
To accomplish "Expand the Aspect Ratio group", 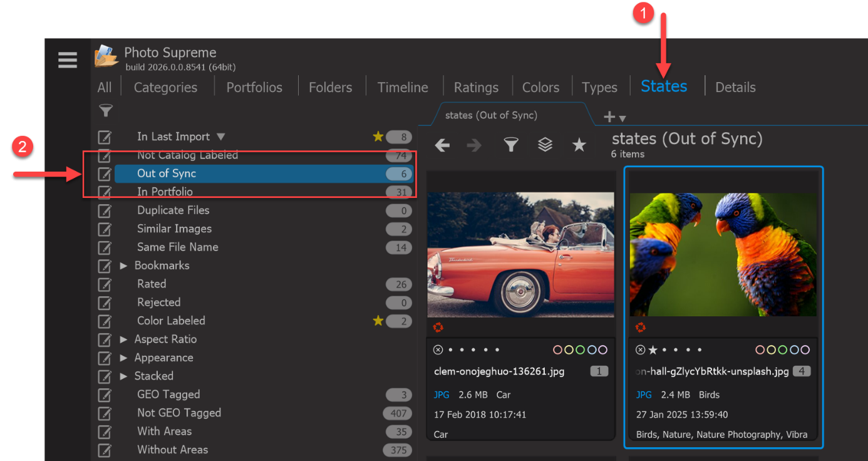I will pyautogui.click(x=123, y=339).
